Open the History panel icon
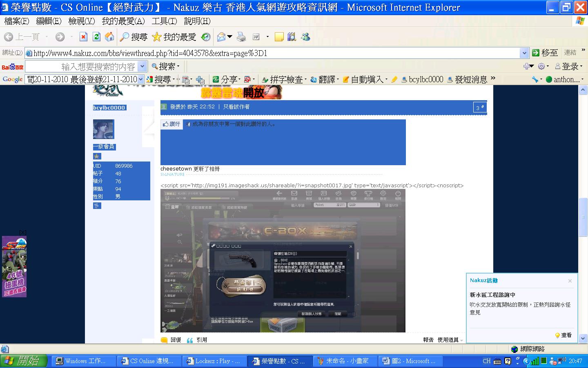This screenshot has height=368, width=588. pos(206,37)
